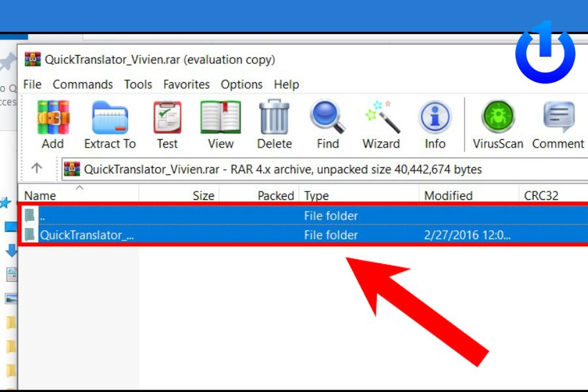Click the Test archive icon
Screen dimensions: 588x392
click(167, 118)
